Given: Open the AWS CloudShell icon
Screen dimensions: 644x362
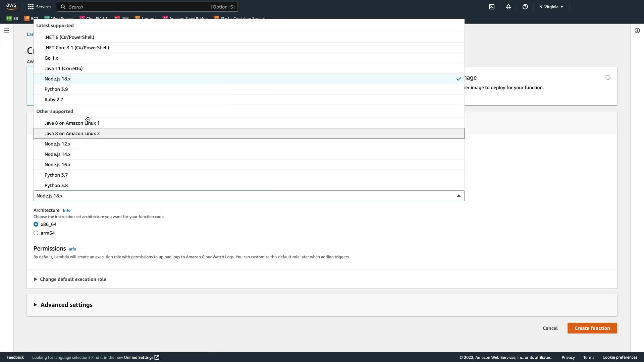Looking at the screenshot, I should coord(492,7).
